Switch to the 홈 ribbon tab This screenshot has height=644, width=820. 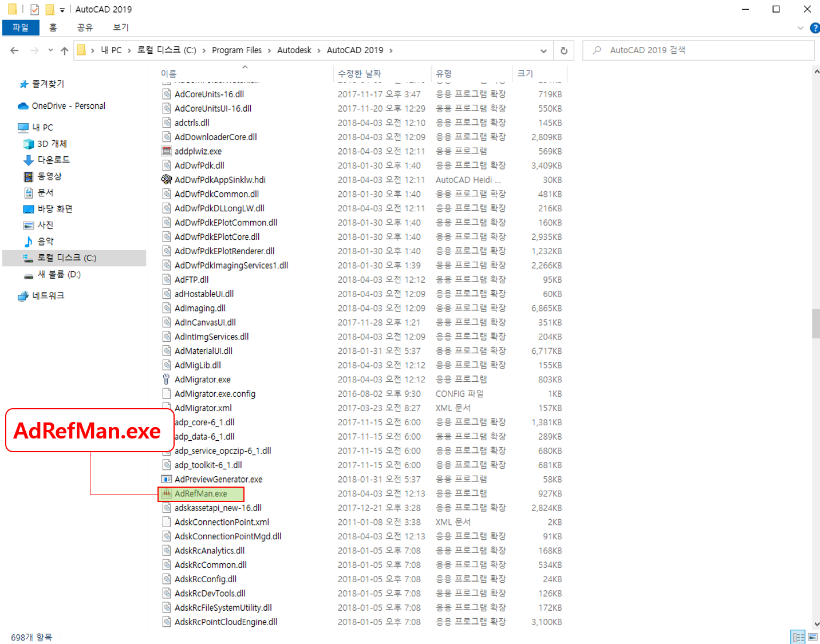(53, 27)
